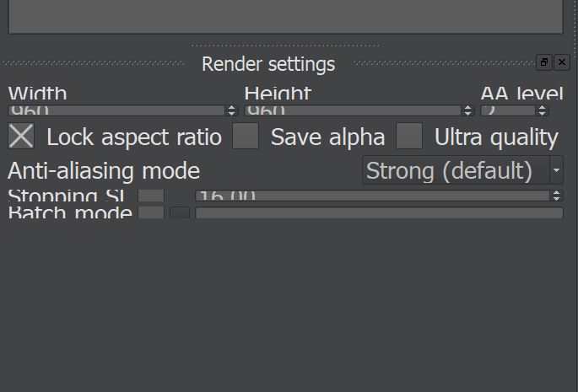Click the Stopping SL spinner arrows
Viewport: 578px width, 392px height.
click(556, 196)
